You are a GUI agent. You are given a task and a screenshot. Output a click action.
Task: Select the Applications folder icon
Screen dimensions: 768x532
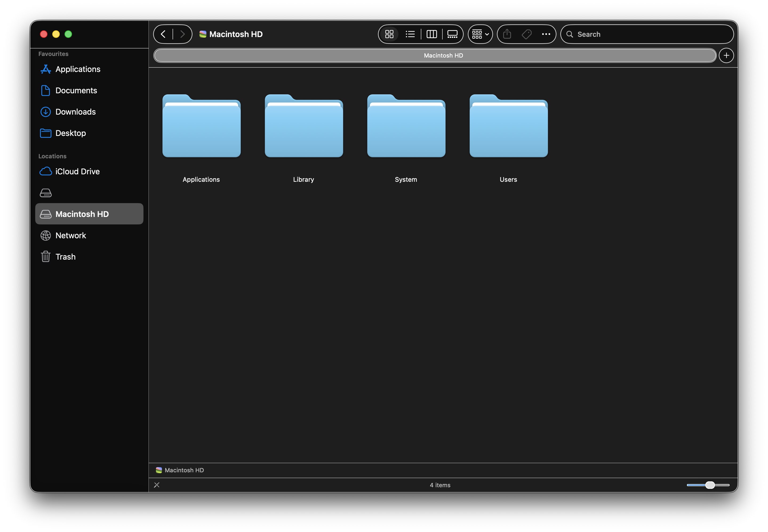[201, 126]
